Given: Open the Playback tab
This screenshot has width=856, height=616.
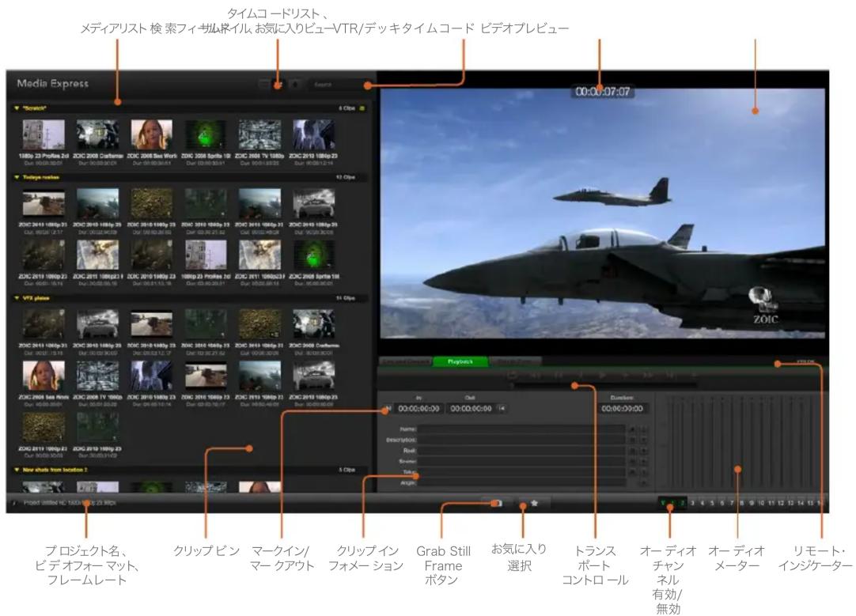Looking at the screenshot, I should click(x=460, y=361).
